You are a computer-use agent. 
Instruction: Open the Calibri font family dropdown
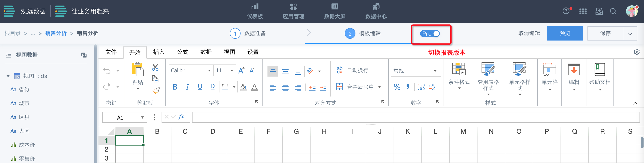click(209, 71)
